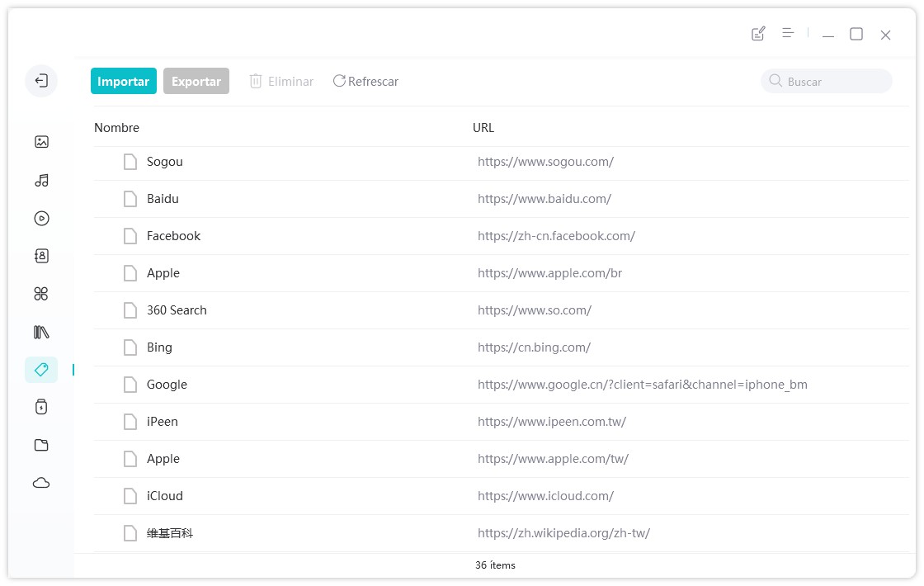
Task: Click the feedback edit icon in title bar
Action: [758, 34]
